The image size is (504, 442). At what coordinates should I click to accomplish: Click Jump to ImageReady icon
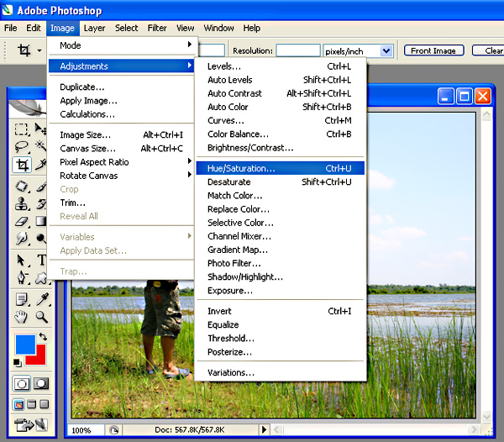(30, 425)
